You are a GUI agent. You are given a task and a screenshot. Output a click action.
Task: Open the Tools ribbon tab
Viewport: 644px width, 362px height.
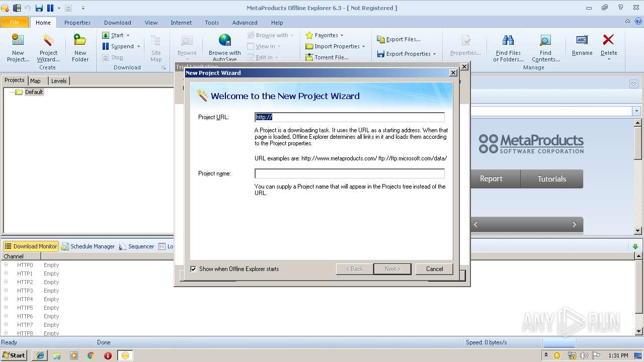[x=212, y=23]
